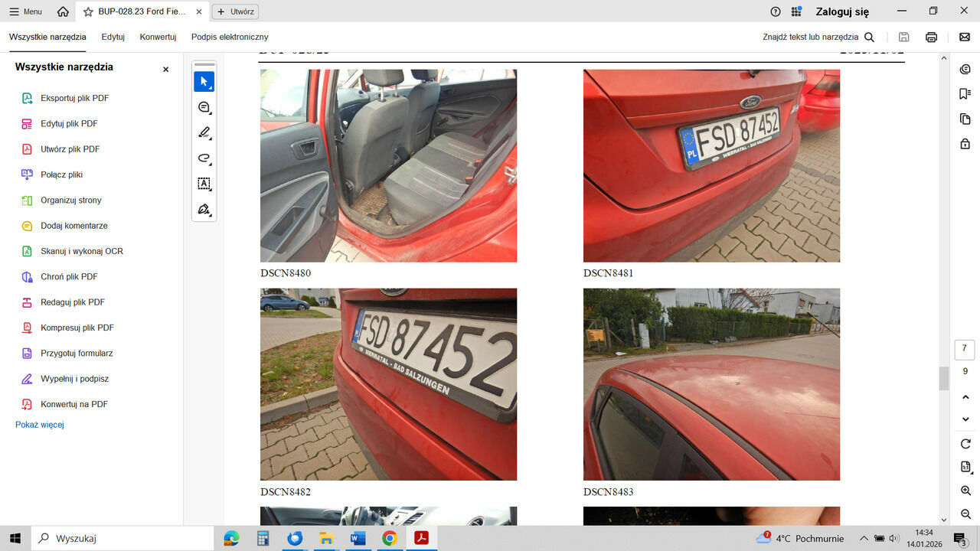Rotate the page with the rotate icon
The image size is (980, 551).
965,444
